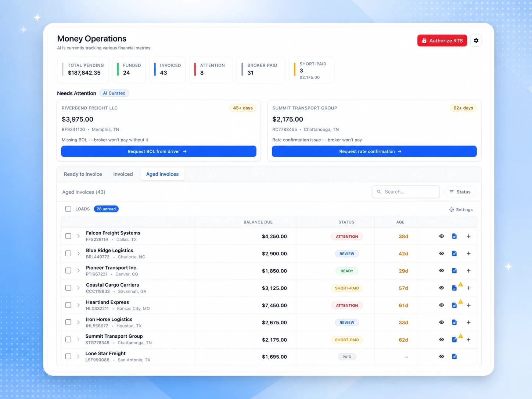Check the Pioneer Transport Inc. row checkbox
532x399 pixels.
point(68,271)
